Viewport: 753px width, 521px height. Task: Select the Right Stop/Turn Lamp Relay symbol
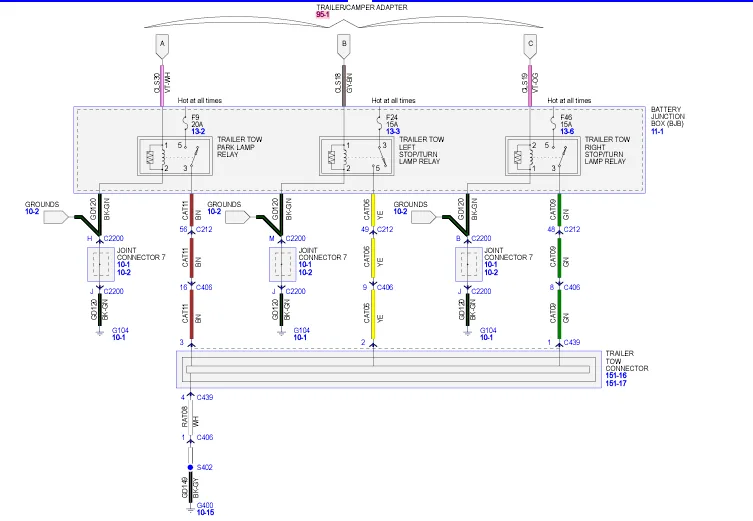[x=543, y=156]
